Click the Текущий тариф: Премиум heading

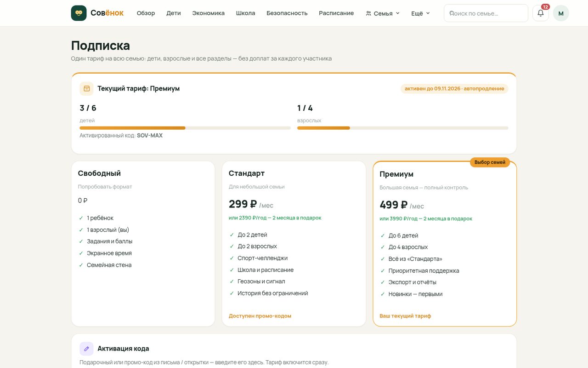[138, 88]
